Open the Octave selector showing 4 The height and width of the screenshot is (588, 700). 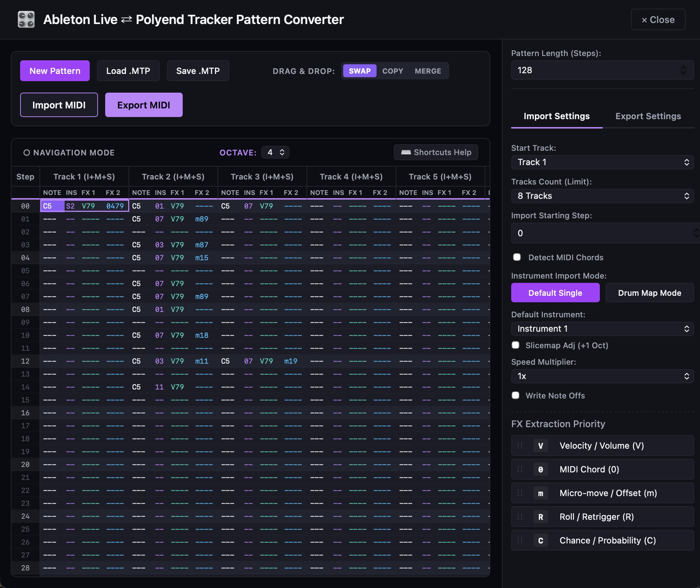pyautogui.click(x=275, y=152)
